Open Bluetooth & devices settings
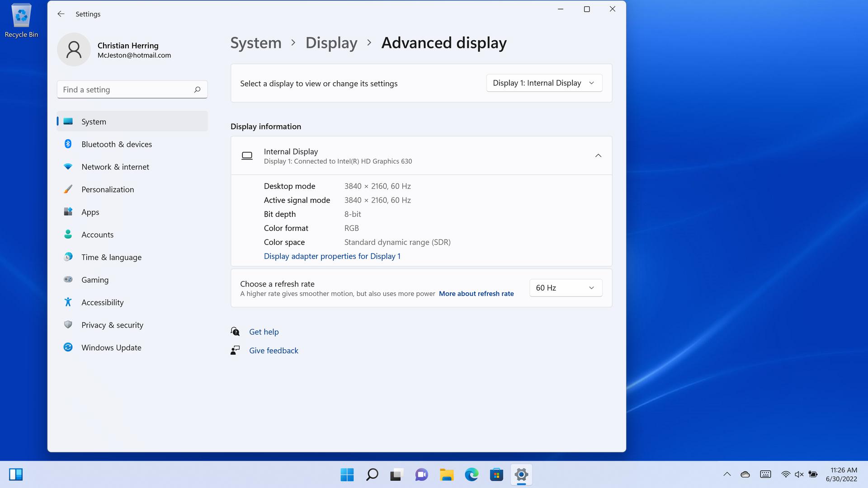868x488 pixels. (x=132, y=144)
